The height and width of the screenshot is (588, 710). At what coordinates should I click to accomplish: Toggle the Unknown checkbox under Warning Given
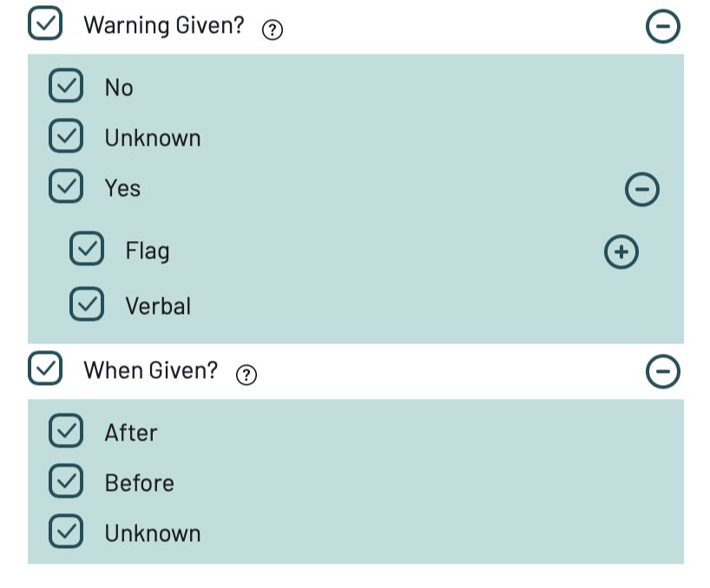tap(66, 135)
